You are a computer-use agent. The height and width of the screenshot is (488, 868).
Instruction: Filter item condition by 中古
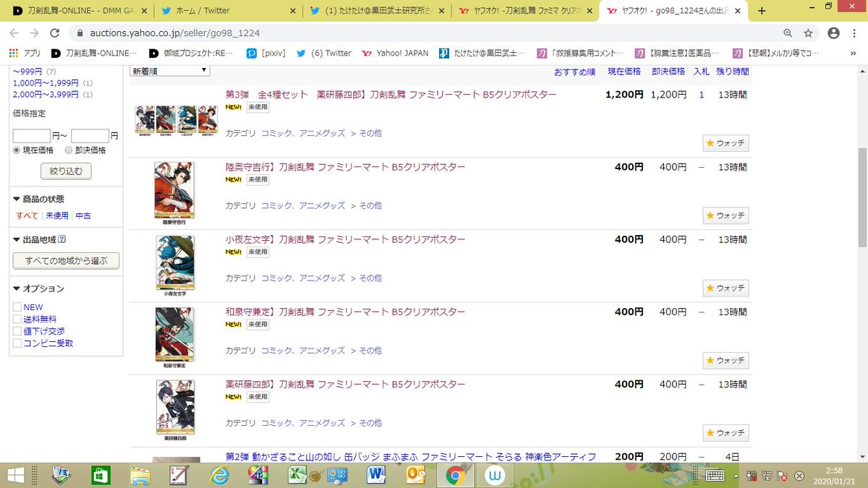[83, 215]
